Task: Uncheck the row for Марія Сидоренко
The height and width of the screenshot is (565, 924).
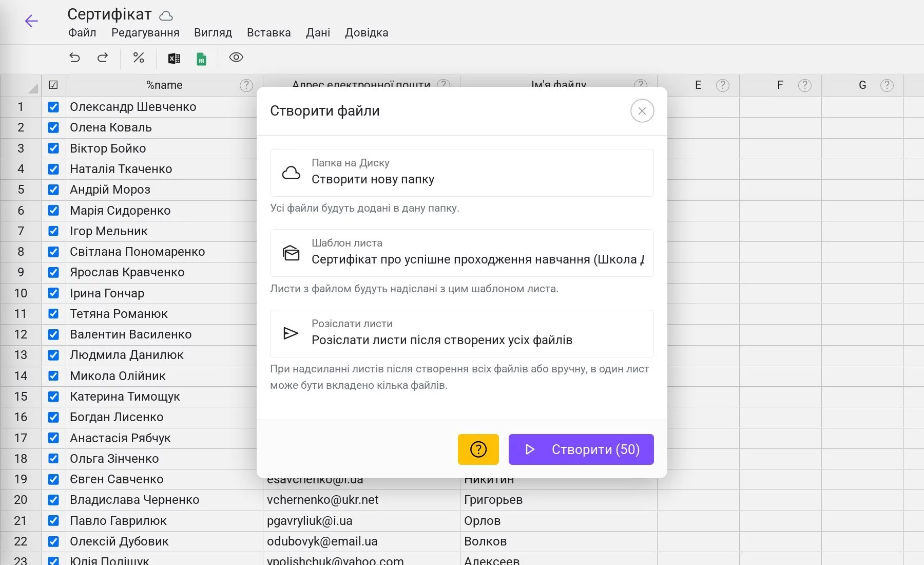Action: pos(53,210)
